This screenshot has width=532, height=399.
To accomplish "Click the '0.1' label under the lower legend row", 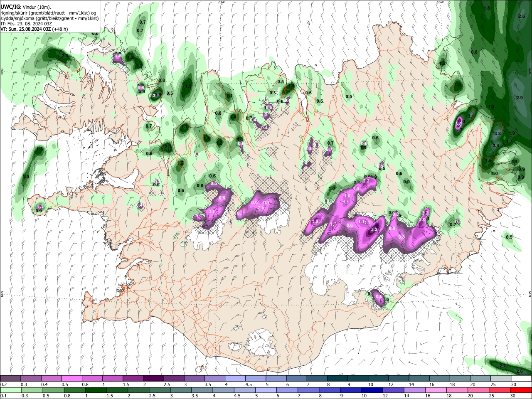I will [3, 396].
